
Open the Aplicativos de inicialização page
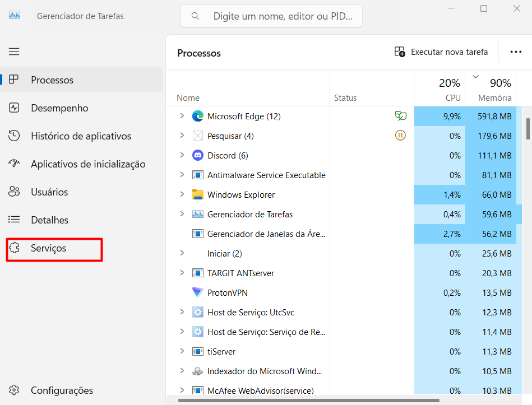[81, 164]
